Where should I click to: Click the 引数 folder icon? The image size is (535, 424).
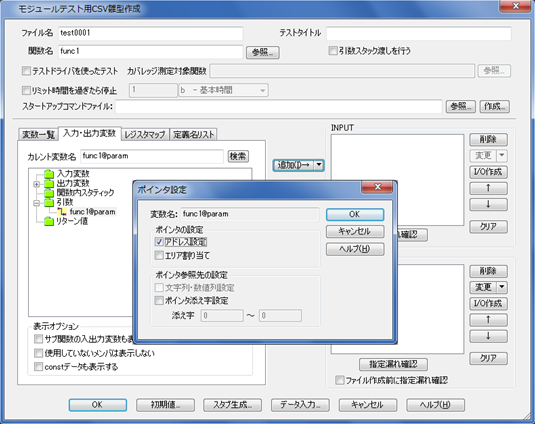(x=49, y=203)
